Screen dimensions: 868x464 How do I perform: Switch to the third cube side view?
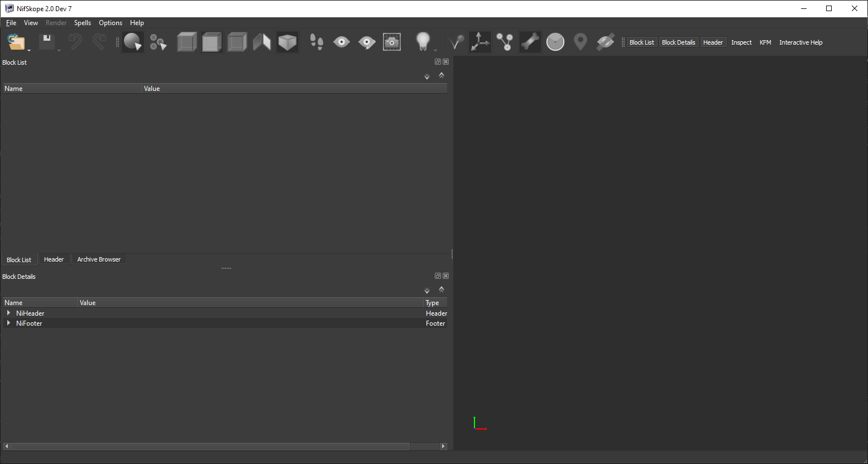point(237,42)
